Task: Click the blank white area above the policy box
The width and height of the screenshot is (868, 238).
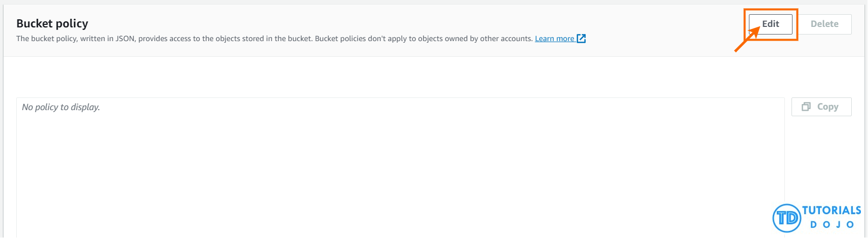Action: [400, 77]
